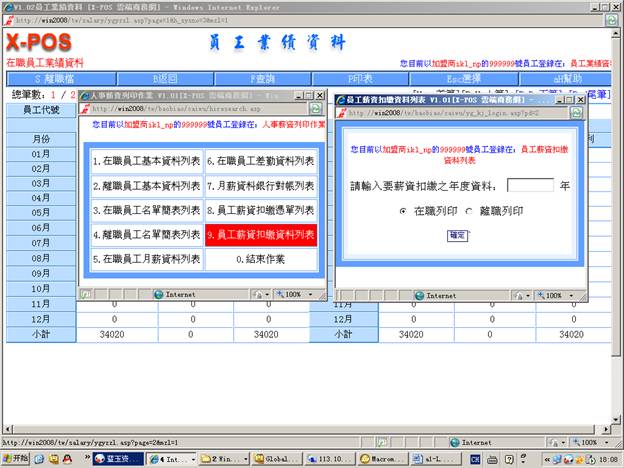Click the 確定 confirm button
This screenshot has width=624, height=468.
[x=457, y=234]
